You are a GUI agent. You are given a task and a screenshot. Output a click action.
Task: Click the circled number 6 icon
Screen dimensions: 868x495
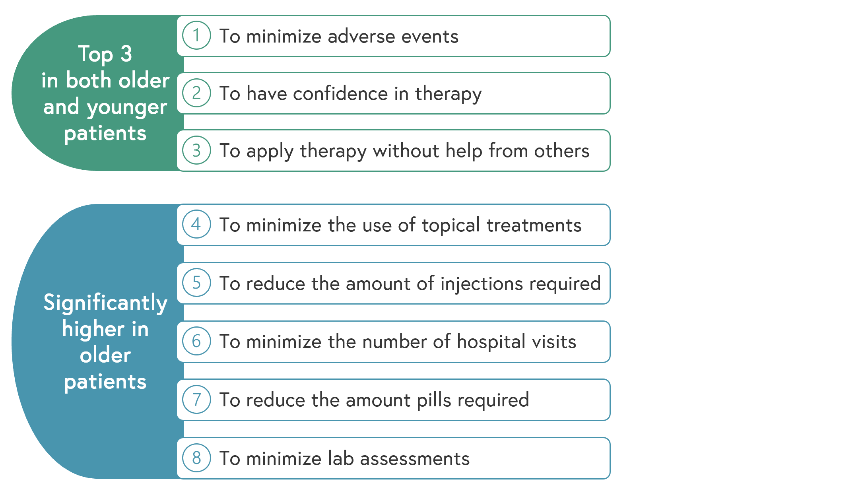(196, 341)
